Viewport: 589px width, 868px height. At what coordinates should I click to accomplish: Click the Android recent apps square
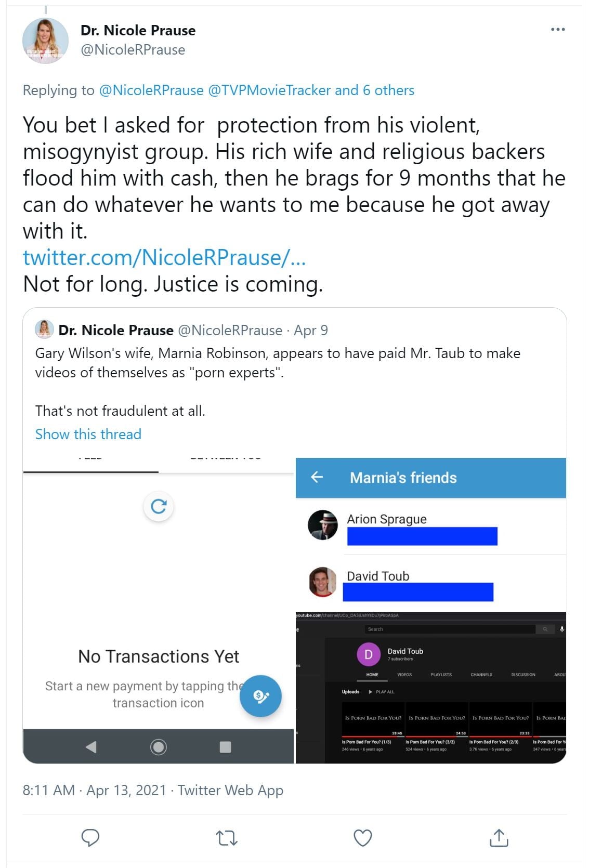point(225,747)
